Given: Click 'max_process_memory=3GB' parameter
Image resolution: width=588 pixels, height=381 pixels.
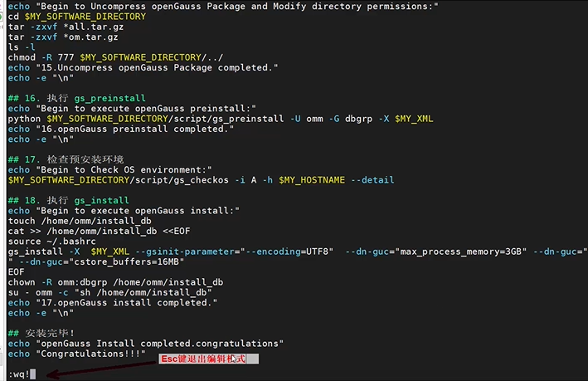Looking at the screenshot, I should (x=461, y=252).
